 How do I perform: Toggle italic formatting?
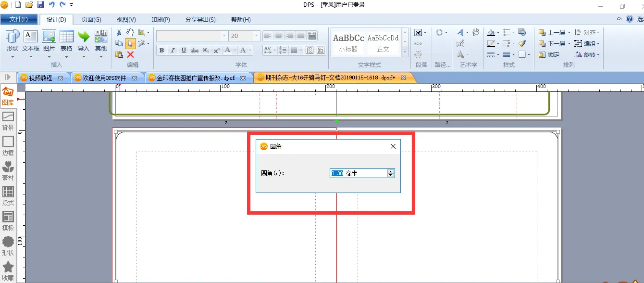[173, 50]
